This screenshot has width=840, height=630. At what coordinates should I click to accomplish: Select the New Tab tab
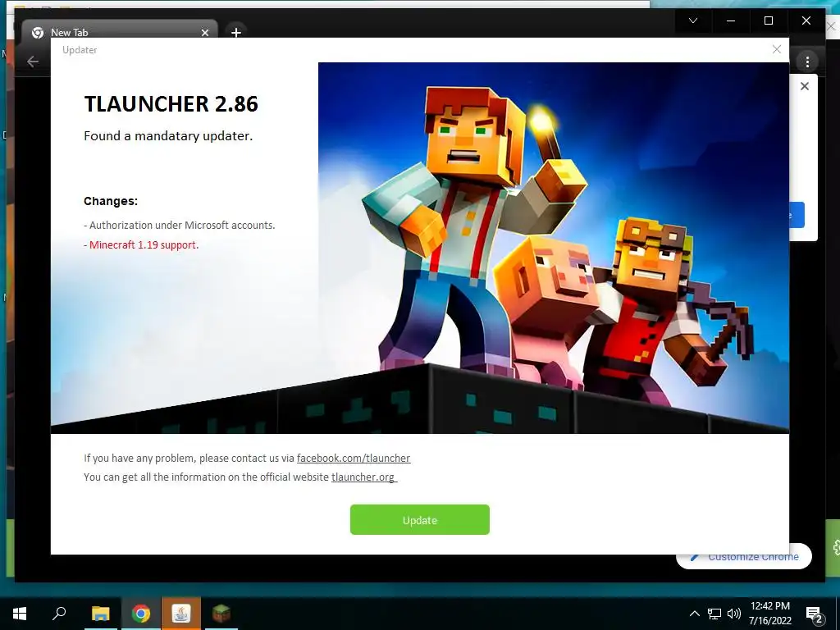pyautogui.click(x=120, y=32)
